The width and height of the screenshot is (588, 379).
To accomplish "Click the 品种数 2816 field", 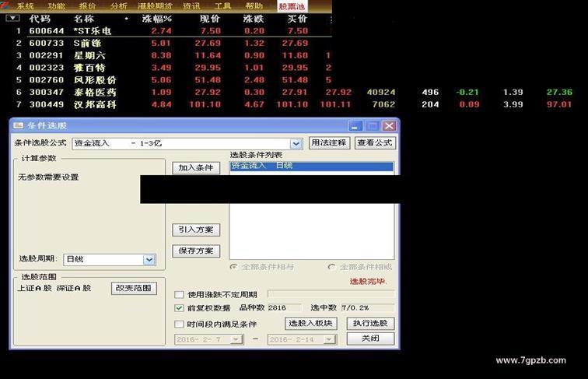I will (284, 307).
